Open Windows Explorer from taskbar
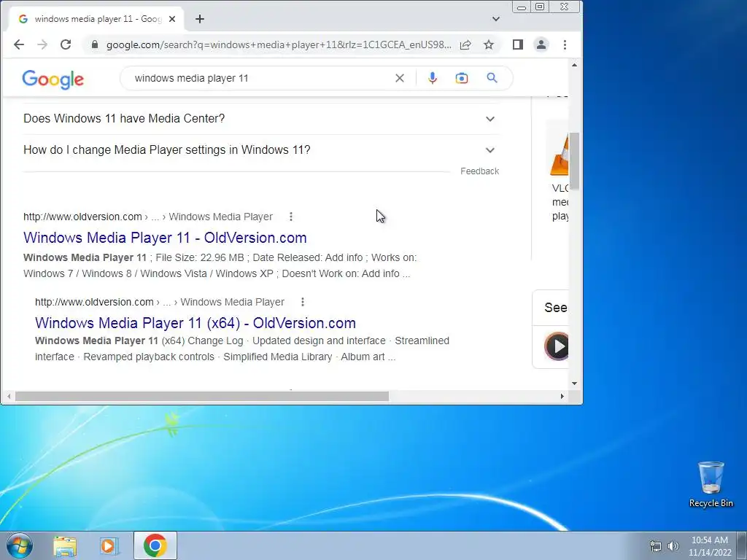This screenshot has height=560, width=747. (x=65, y=545)
